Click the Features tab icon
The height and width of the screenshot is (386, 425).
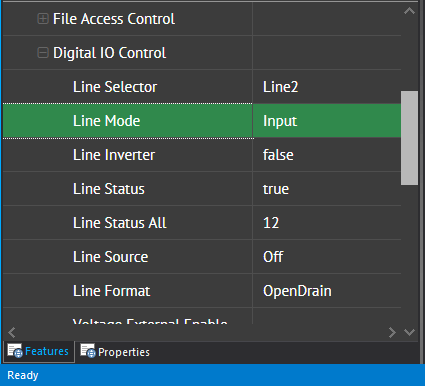pyautogui.click(x=15, y=351)
